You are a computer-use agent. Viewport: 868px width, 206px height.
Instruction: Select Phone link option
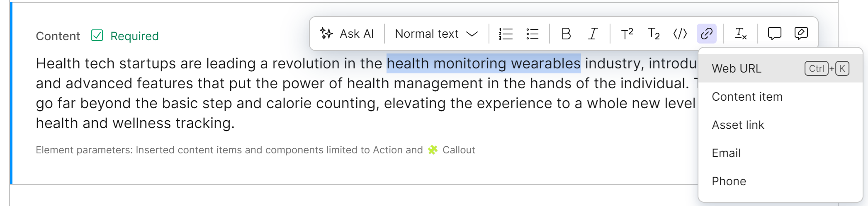click(x=729, y=181)
